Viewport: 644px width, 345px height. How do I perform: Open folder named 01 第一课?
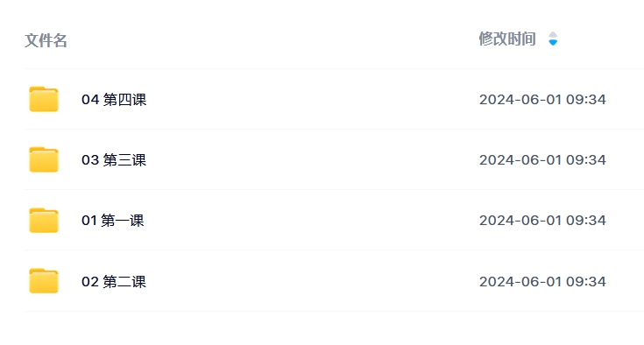pos(112,221)
